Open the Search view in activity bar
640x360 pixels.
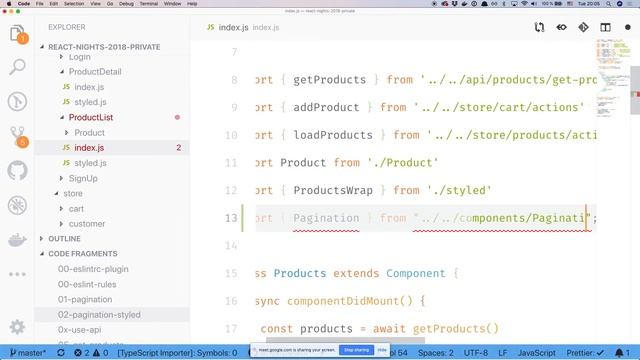17,67
